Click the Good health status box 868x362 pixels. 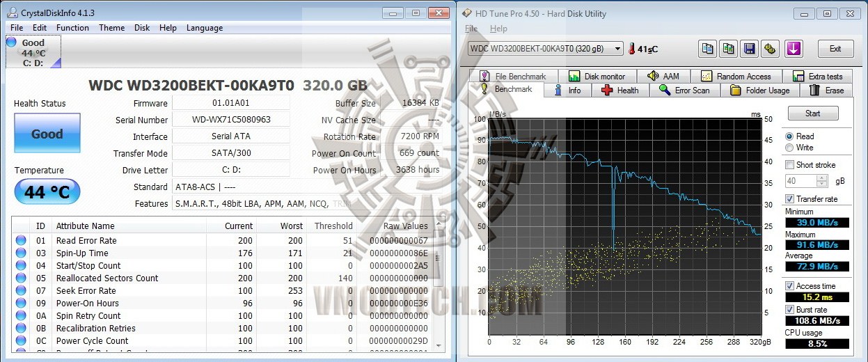(47, 134)
